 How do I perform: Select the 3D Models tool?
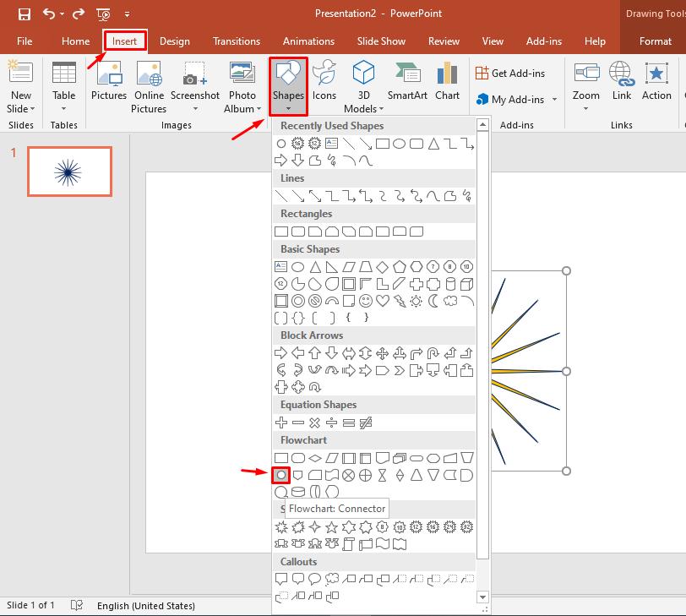click(x=363, y=84)
